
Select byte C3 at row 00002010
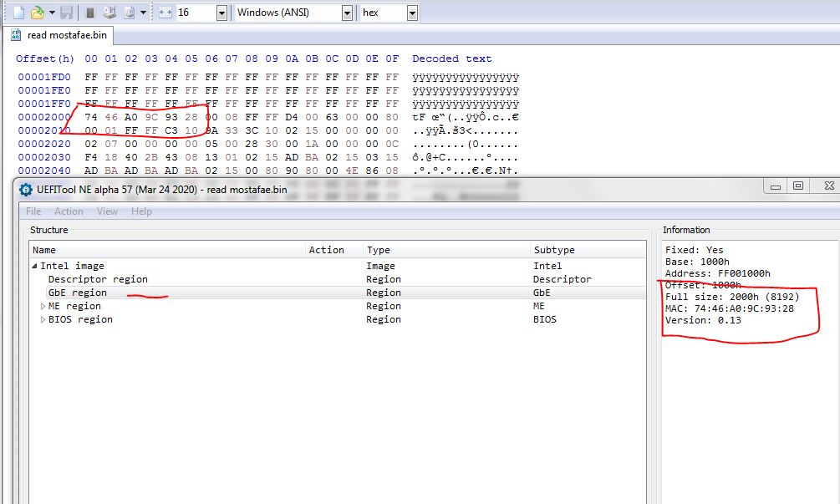click(171, 130)
